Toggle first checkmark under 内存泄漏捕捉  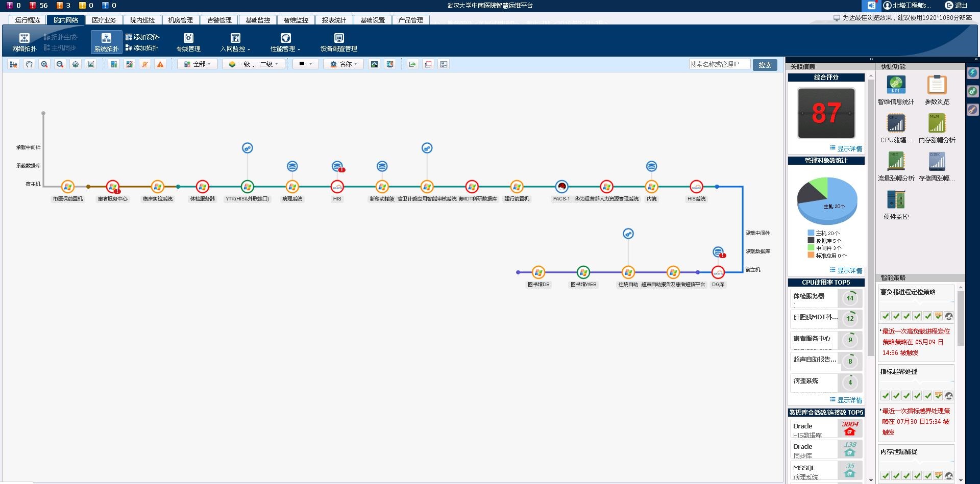pyautogui.click(x=885, y=476)
